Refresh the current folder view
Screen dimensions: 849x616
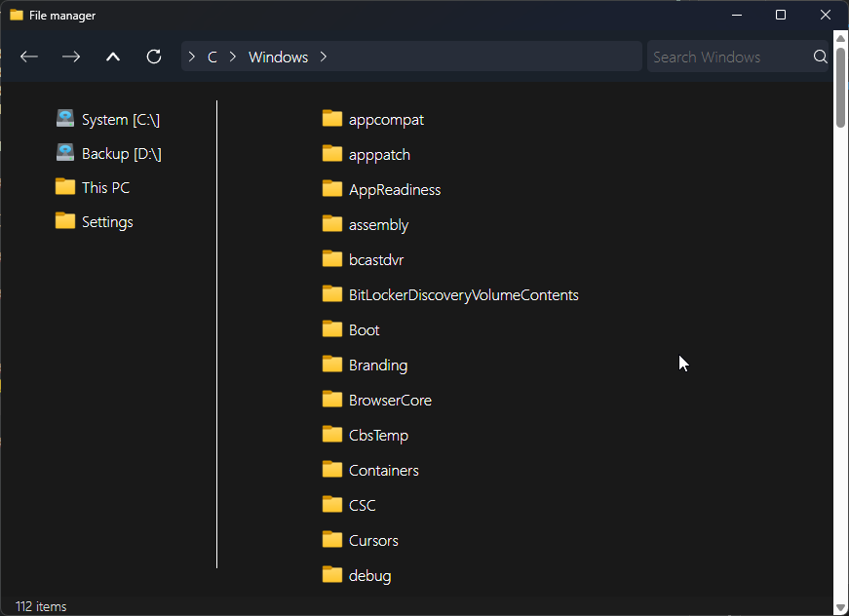154,57
